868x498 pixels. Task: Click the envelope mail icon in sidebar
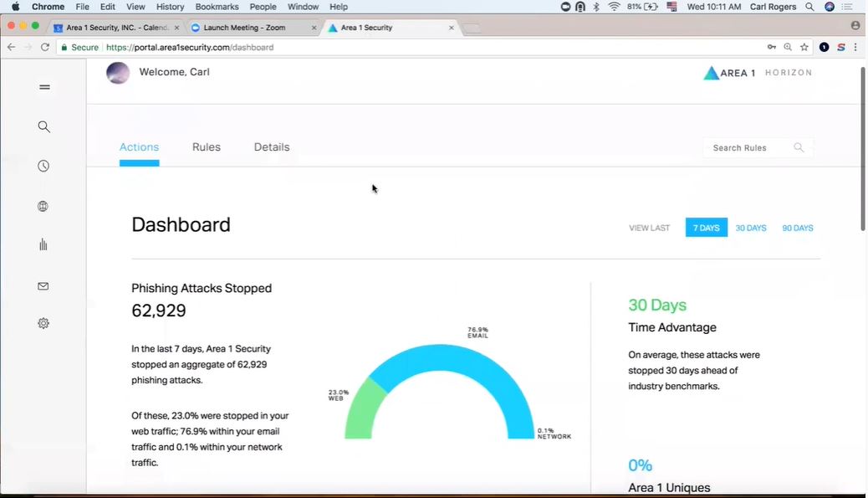[43, 286]
